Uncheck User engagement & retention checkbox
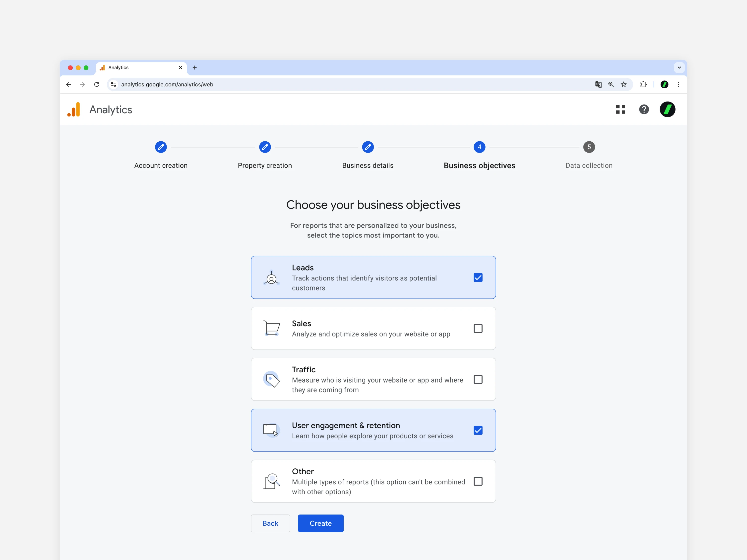This screenshot has width=747, height=560. (x=478, y=430)
